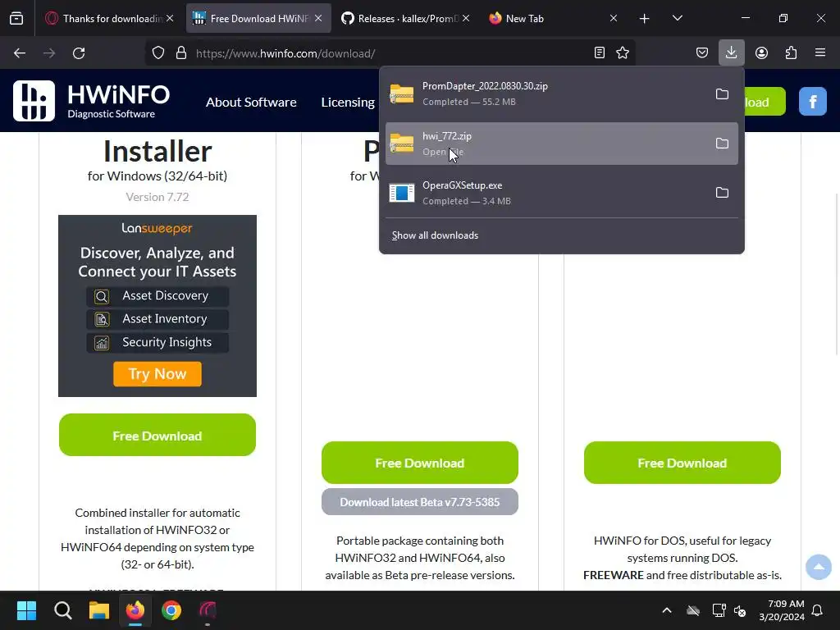Click the page vertical scrollbar
Image resolution: width=840 pixels, height=630 pixels.
pos(838,274)
